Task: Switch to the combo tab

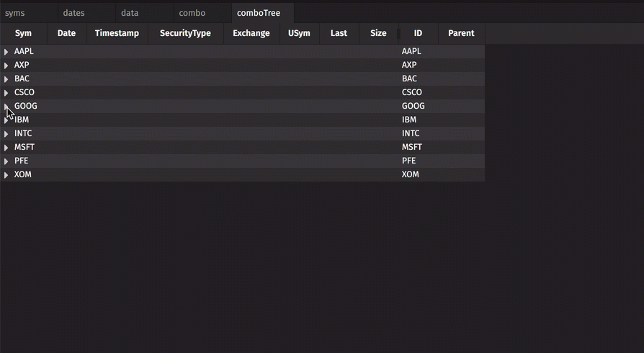Action: point(192,13)
